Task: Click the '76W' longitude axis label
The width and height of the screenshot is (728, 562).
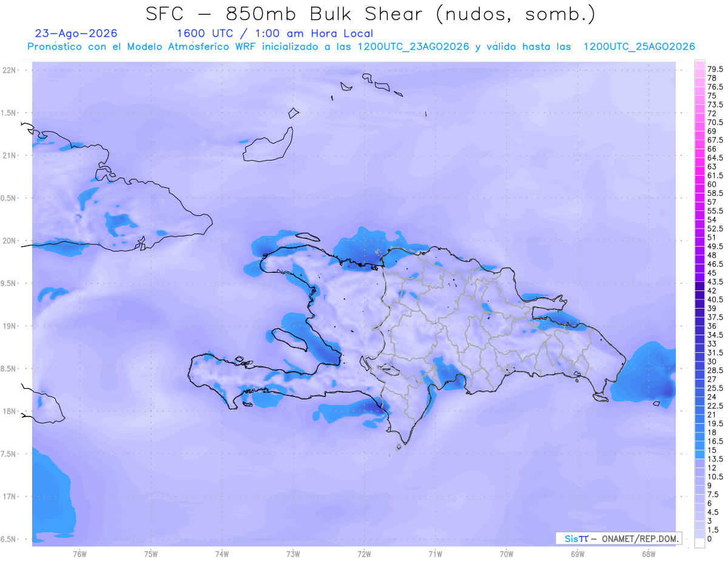Action: click(x=79, y=554)
